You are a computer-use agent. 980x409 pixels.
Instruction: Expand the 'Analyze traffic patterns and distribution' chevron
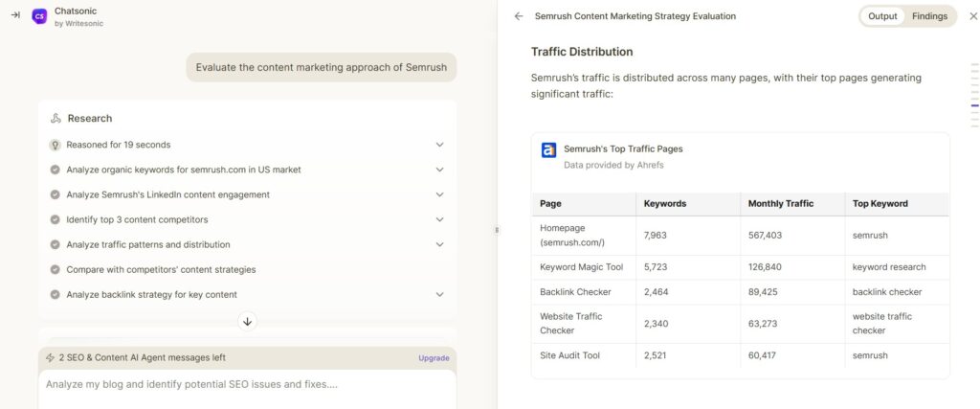[x=439, y=244]
